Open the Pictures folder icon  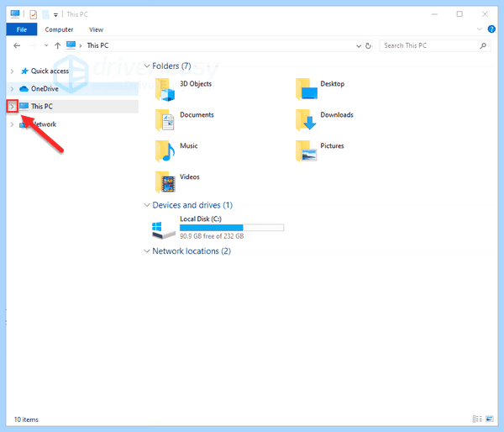(307, 150)
